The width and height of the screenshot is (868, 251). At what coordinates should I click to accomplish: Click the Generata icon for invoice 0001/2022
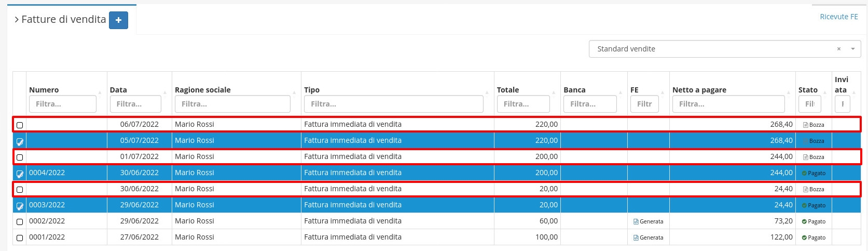pos(636,238)
